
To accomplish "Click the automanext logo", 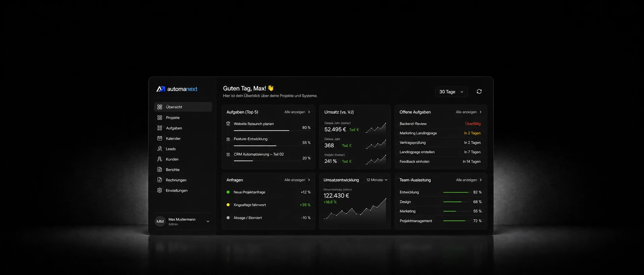I will [x=177, y=89].
